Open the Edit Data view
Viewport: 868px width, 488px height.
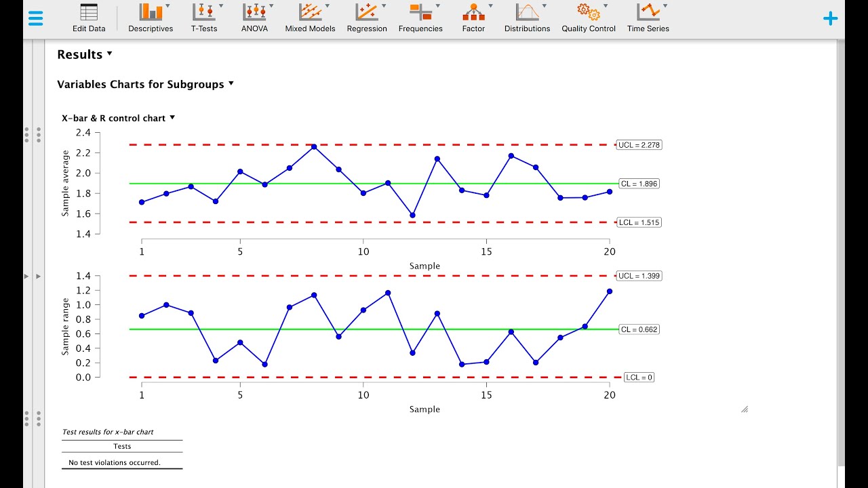click(x=89, y=18)
